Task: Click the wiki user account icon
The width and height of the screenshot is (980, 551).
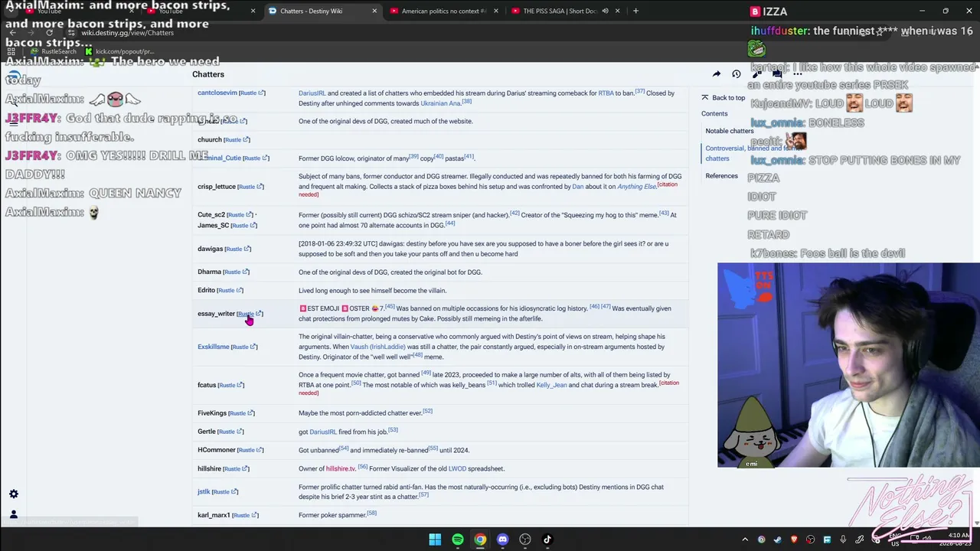Action: (x=13, y=514)
